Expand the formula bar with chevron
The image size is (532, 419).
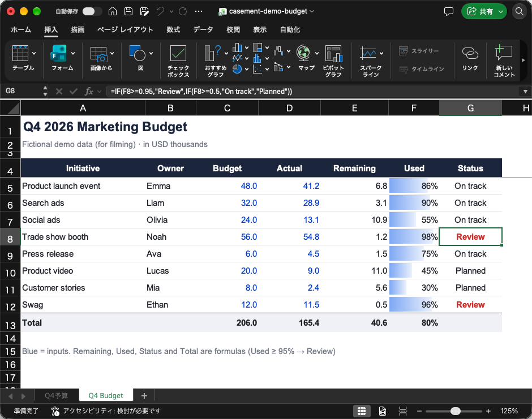(x=525, y=91)
